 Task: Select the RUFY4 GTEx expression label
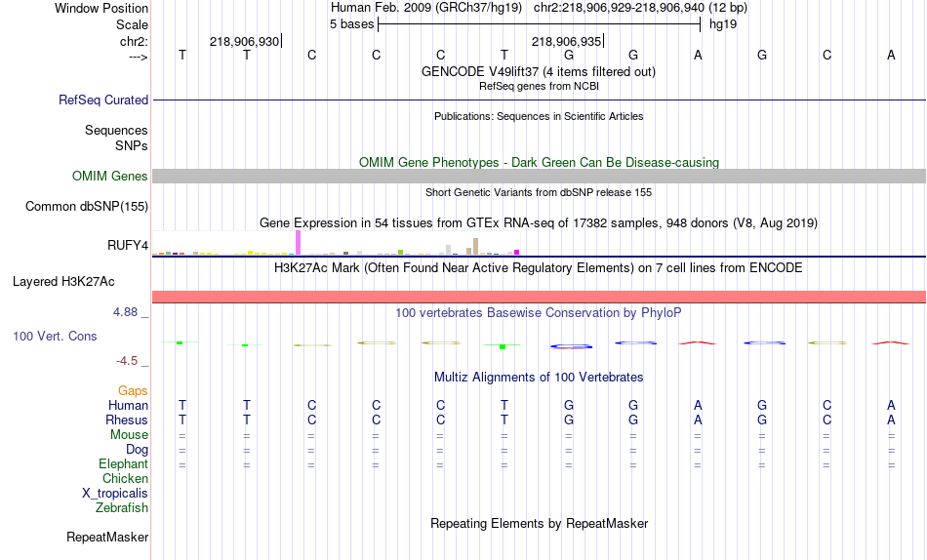[128, 245]
